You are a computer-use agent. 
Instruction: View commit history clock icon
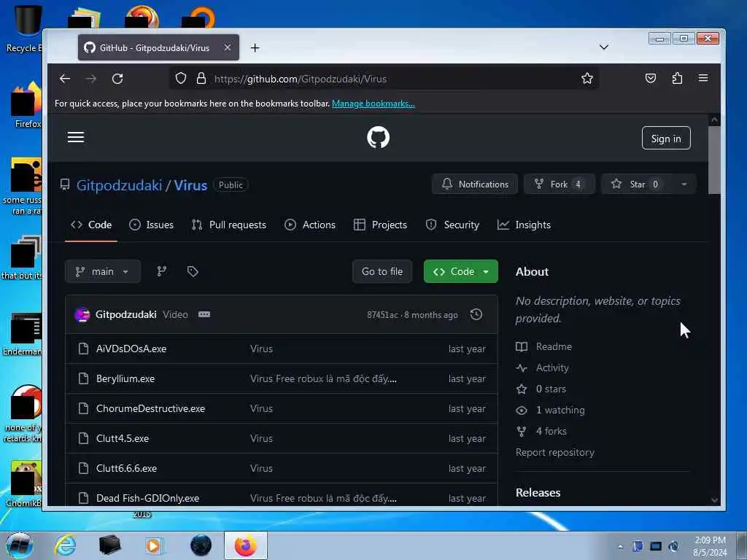[476, 314]
